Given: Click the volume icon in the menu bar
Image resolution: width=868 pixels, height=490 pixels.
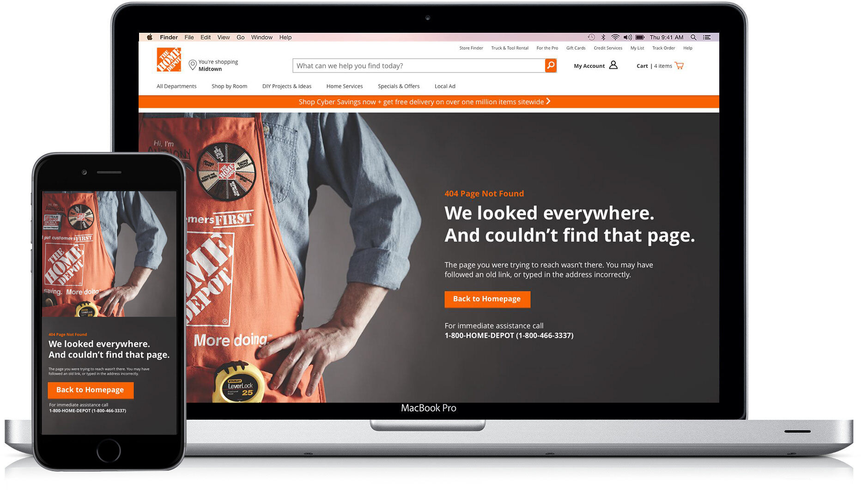Looking at the screenshot, I should coord(627,37).
